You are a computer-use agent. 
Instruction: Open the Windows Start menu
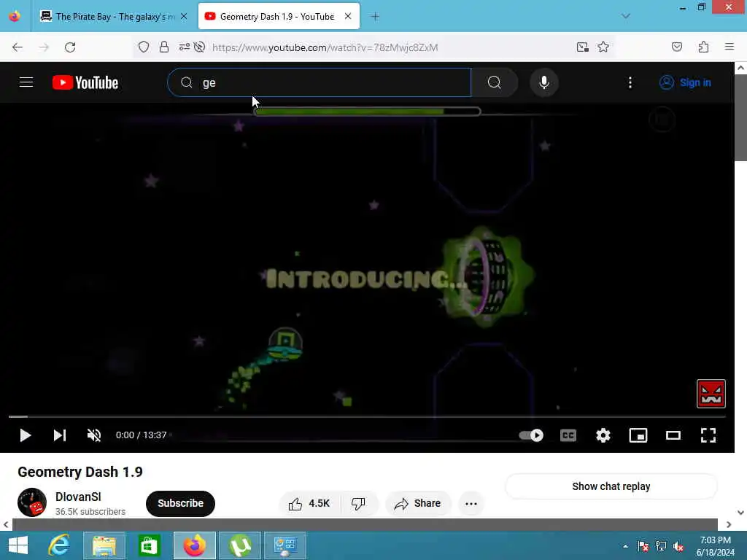[18, 545]
